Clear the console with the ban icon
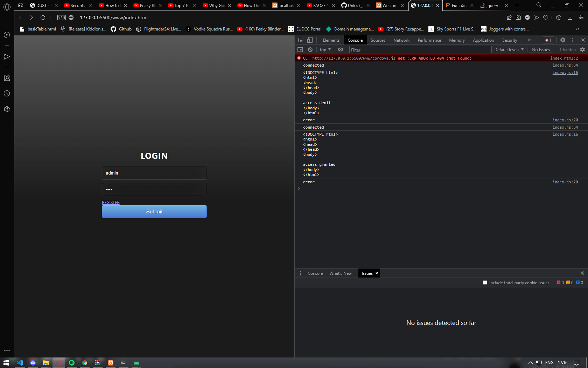The width and height of the screenshot is (588, 368). (310, 50)
